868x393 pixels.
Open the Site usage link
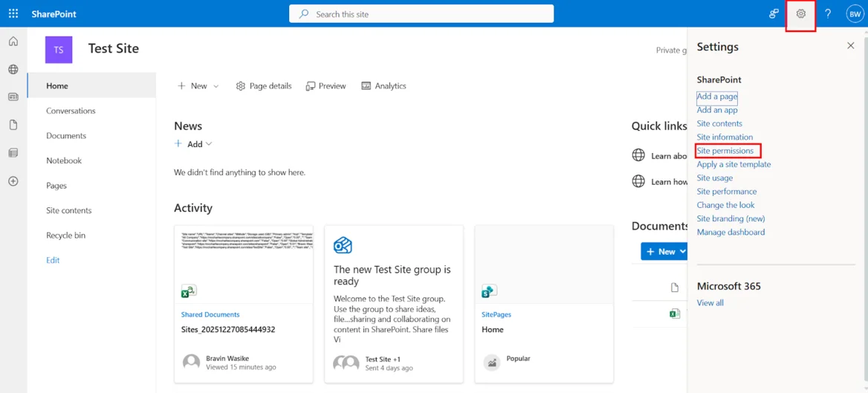pyautogui.click(x=715, y=178)
